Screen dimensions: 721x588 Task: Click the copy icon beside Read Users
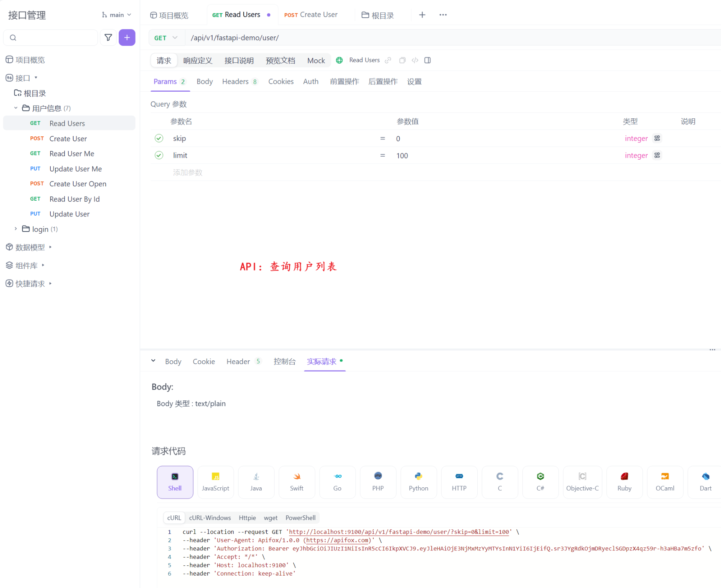402,60
